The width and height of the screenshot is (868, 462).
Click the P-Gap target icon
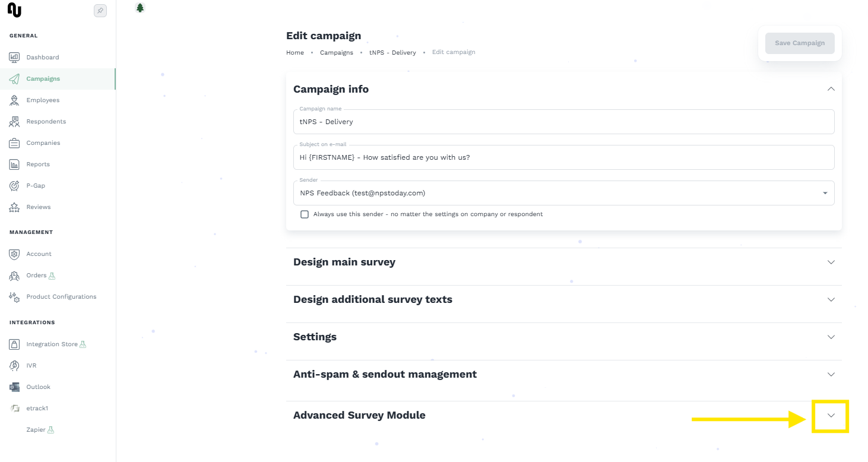(x=14, y=186)
